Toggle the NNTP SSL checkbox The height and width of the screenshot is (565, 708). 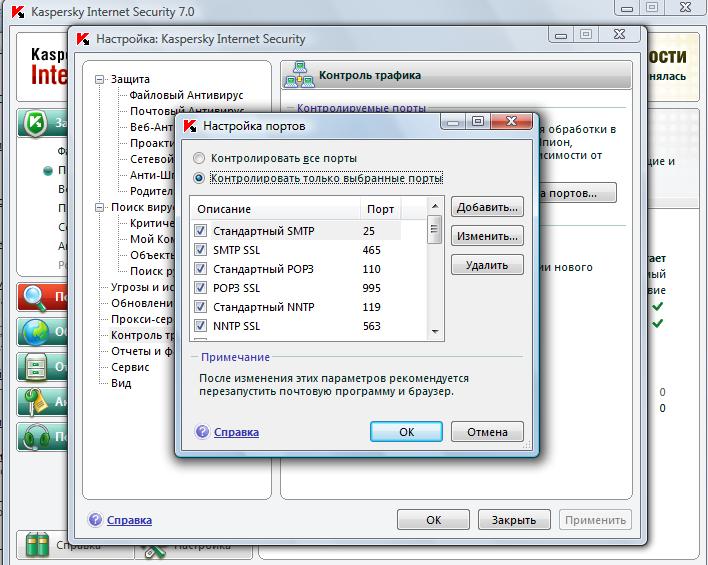(x=200, y=326)
